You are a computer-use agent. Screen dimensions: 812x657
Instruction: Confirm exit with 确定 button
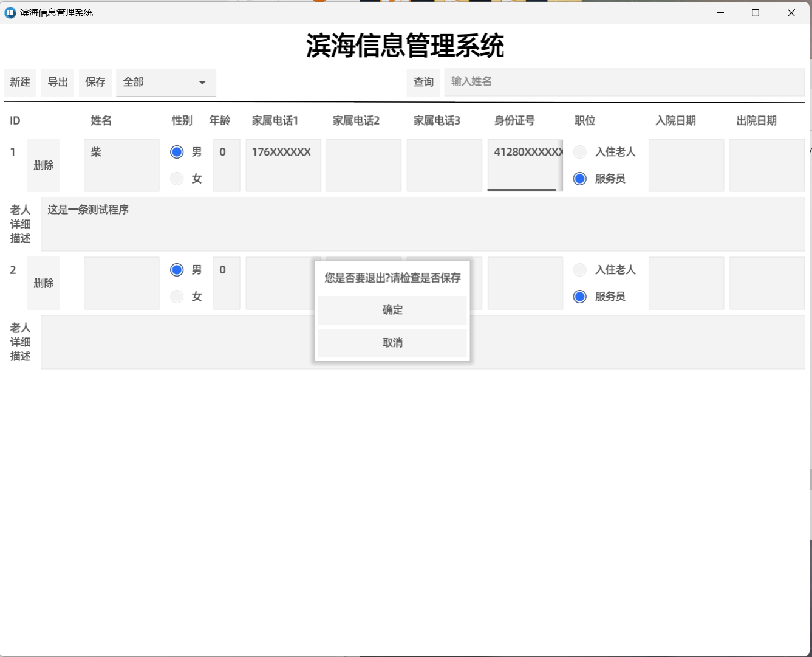(392, 310)
